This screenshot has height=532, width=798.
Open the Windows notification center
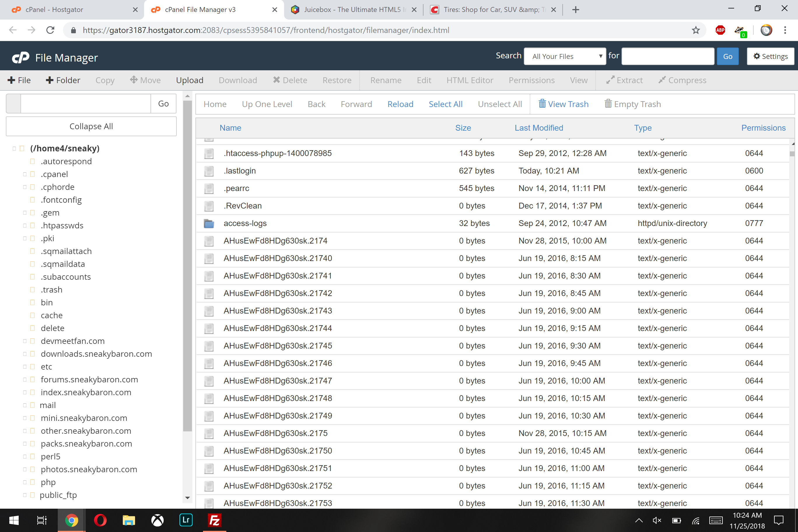[x=778, y=520]
